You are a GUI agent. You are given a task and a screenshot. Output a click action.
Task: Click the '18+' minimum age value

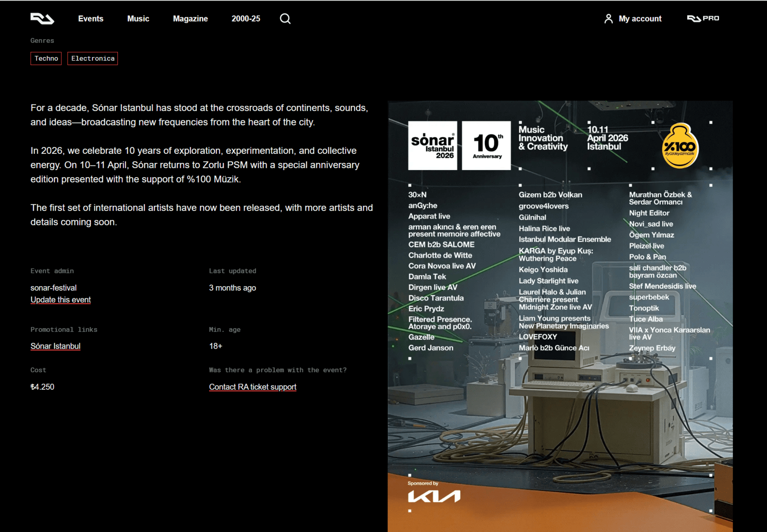[215, 346]
